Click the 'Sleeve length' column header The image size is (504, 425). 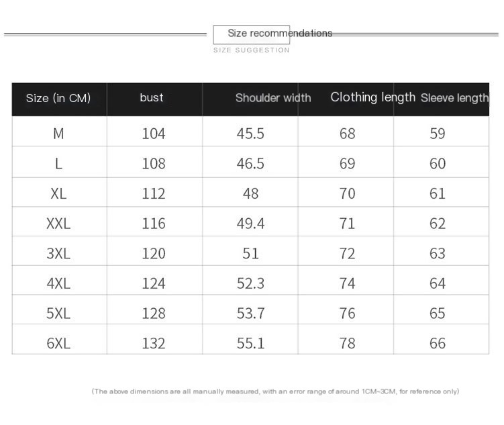[454, 98]
